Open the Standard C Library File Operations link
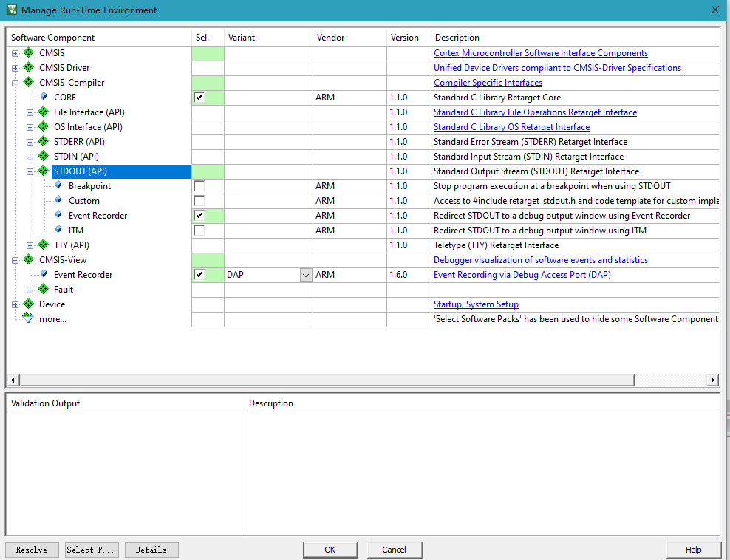 click(535, 112)
